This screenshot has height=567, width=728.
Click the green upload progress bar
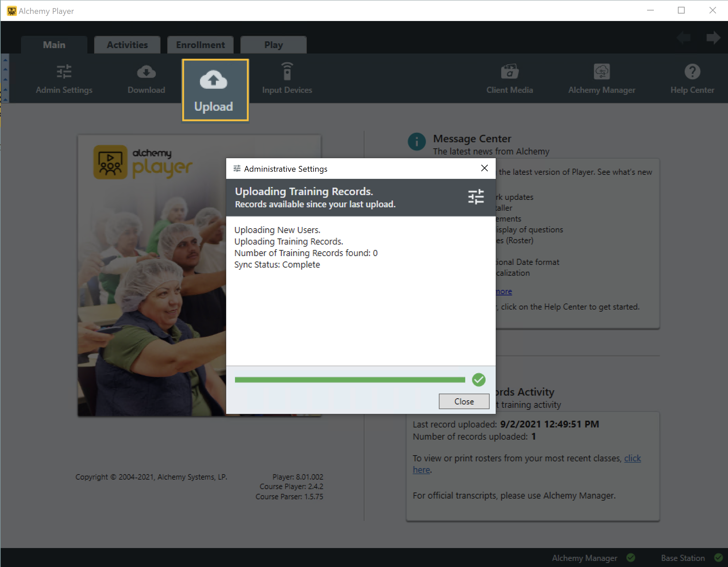(350, 380)
